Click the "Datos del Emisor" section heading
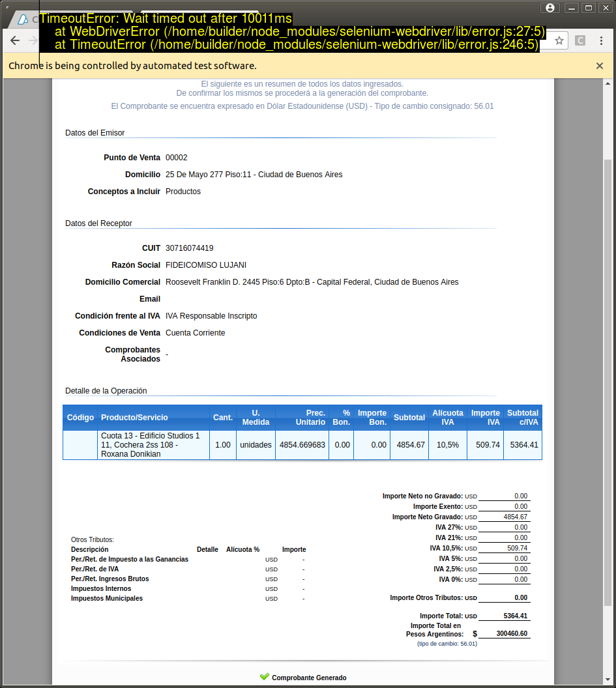 95,133
